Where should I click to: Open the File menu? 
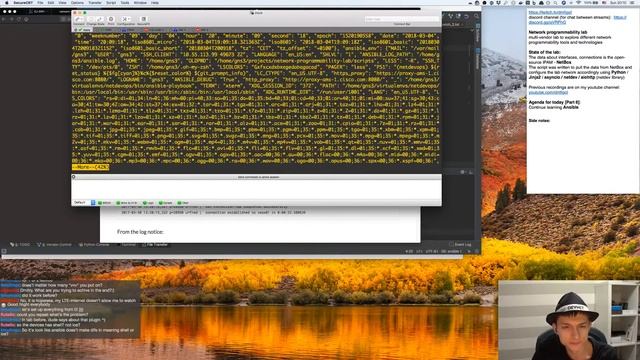click(x=40, y=2)
